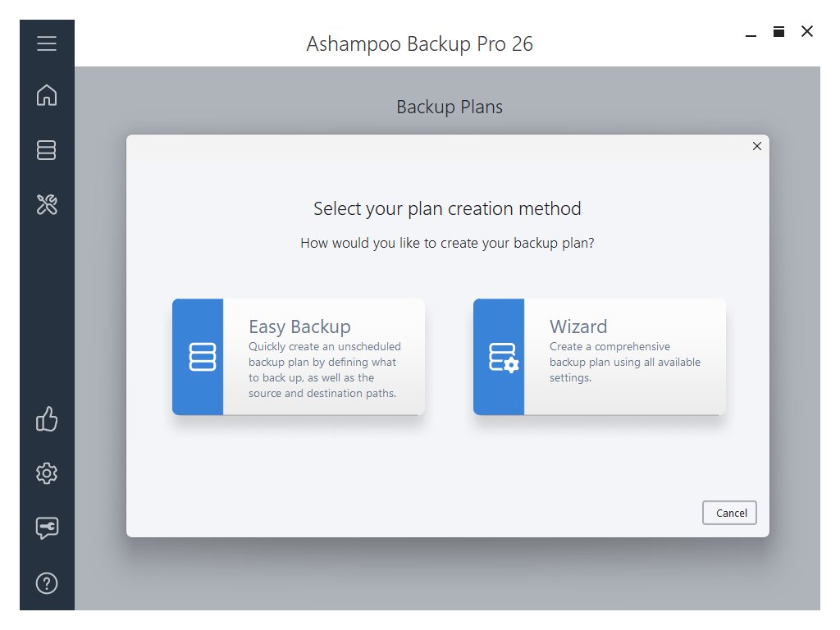
Task: Open the Settings gear in sidebar
Action: pyautogui.click(x=47, y=473)
